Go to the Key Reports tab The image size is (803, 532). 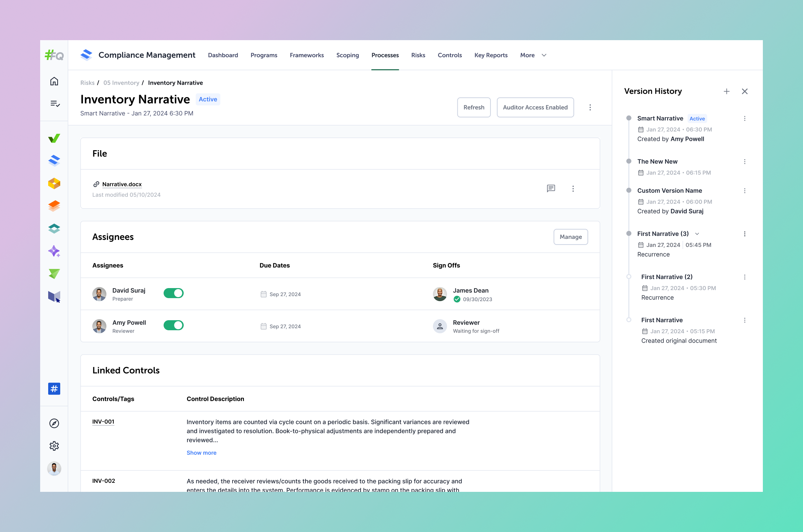490,55
